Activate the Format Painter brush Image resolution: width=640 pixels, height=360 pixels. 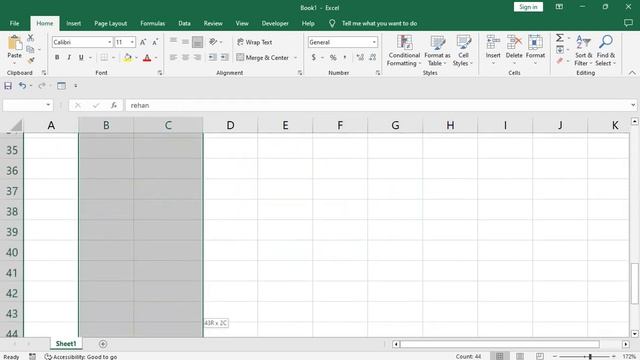31,60
